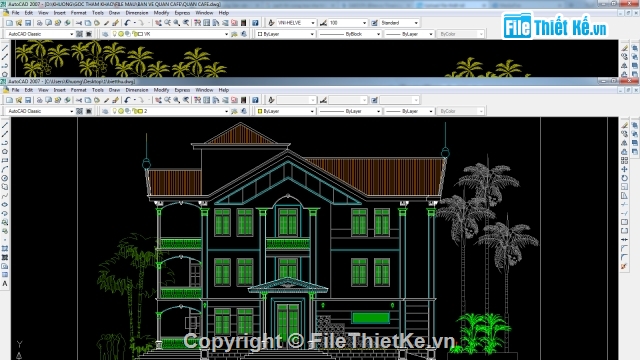Open Window menu in QUAN CAFE.dwg window
Image resolution: width=640 pixels, height=360 pixels.
204,13
